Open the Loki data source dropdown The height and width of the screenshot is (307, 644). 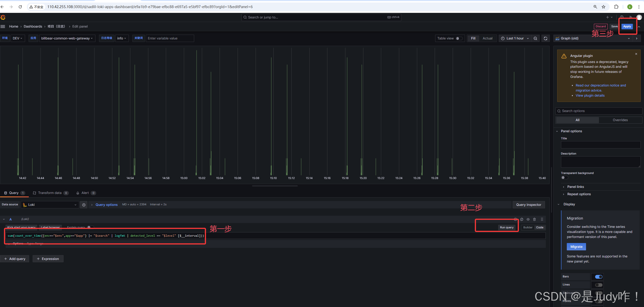(x=50, y=205)
